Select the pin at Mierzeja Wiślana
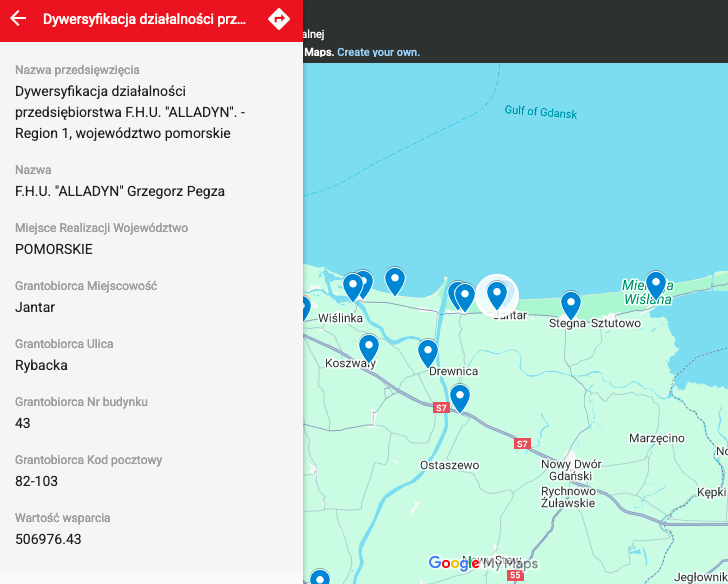728x584 pixels. pos(656,285)
